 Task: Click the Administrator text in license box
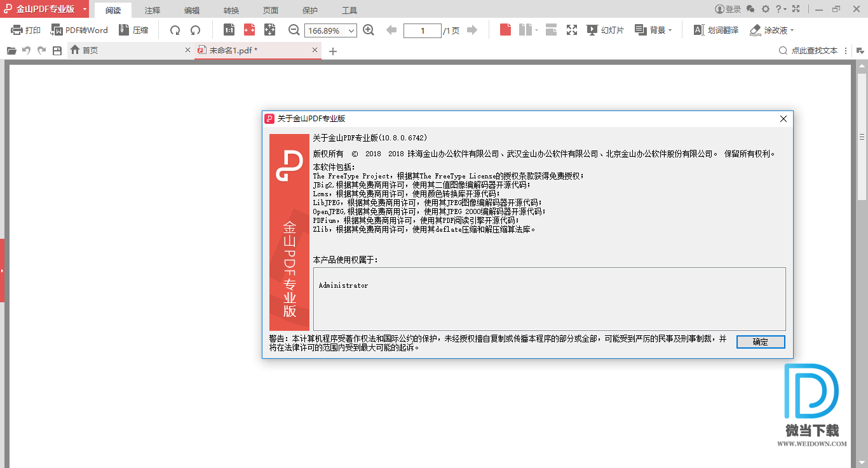tap(343, 286)
